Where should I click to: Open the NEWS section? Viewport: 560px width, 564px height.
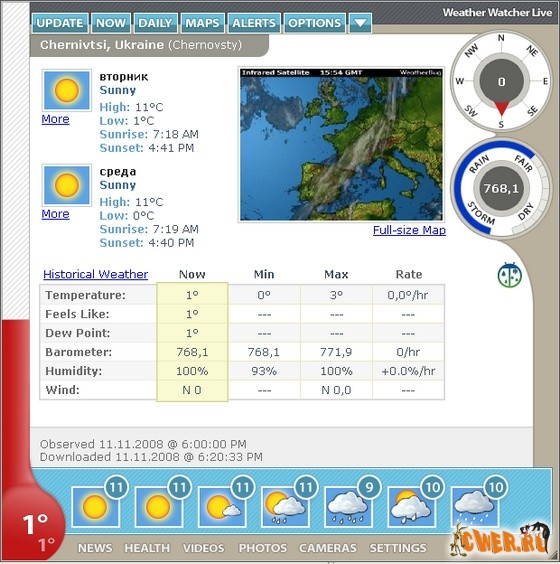pyautogui.click(x=95, y=548)
